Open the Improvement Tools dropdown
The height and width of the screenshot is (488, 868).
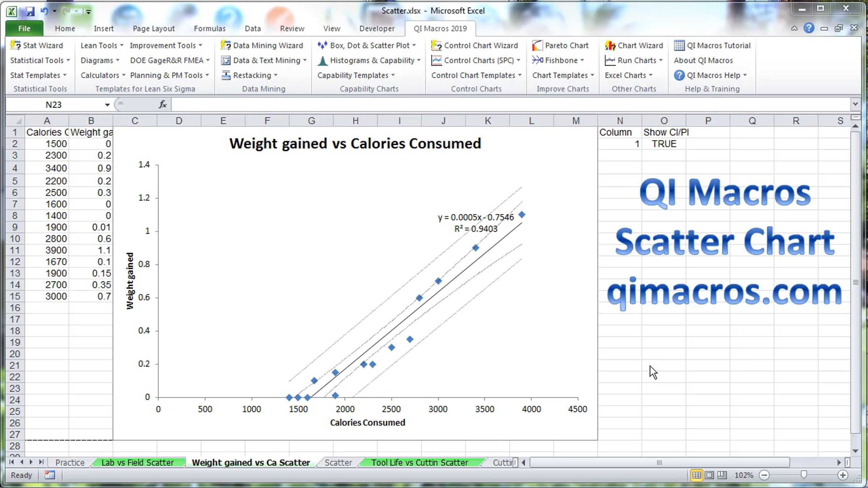[x=166, y=45]
